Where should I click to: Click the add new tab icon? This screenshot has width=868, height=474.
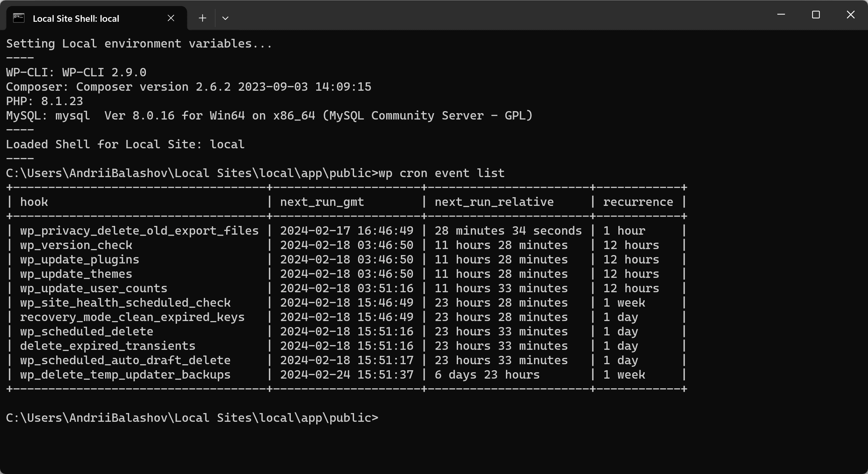[x=202, y=17]
